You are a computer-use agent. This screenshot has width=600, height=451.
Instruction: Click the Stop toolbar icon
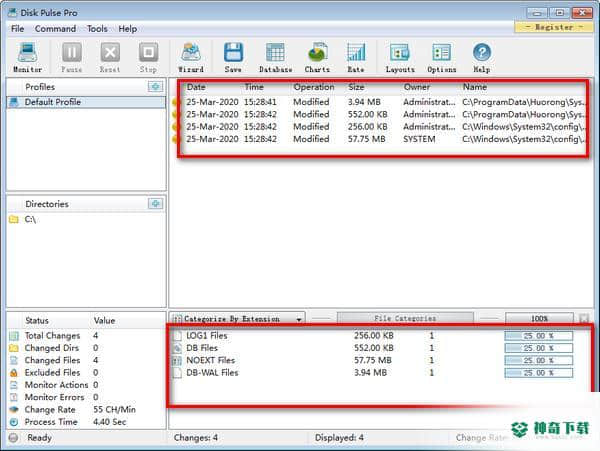(148, 57)
